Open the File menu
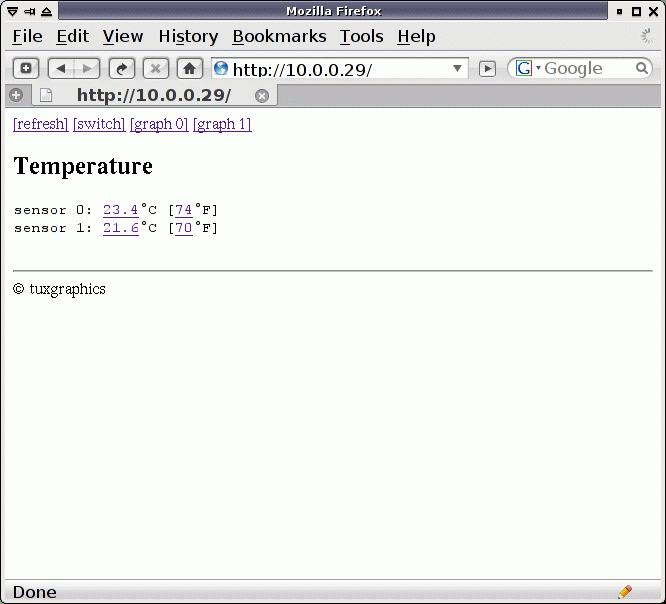This screenshot has width=666, height=604. tap(28, 37)
